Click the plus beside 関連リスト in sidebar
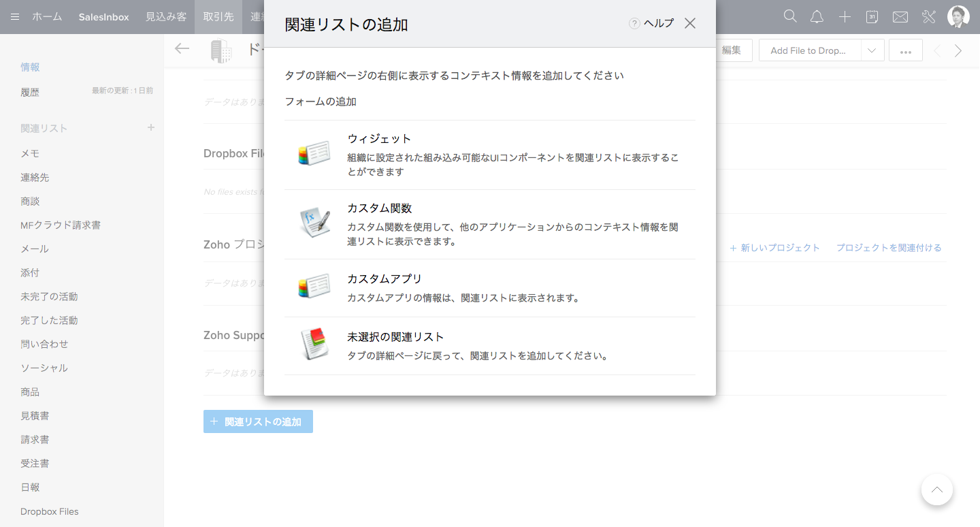 pyautogui.click(x=151, y=128)
